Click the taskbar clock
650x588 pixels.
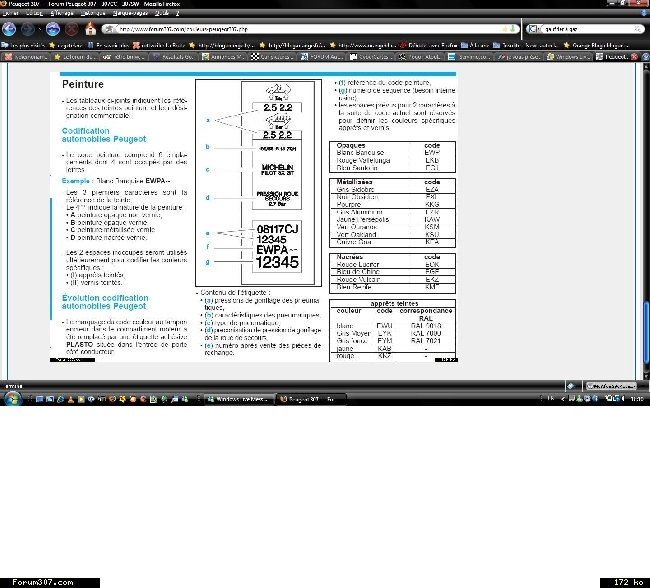click(x=636, y=399)
